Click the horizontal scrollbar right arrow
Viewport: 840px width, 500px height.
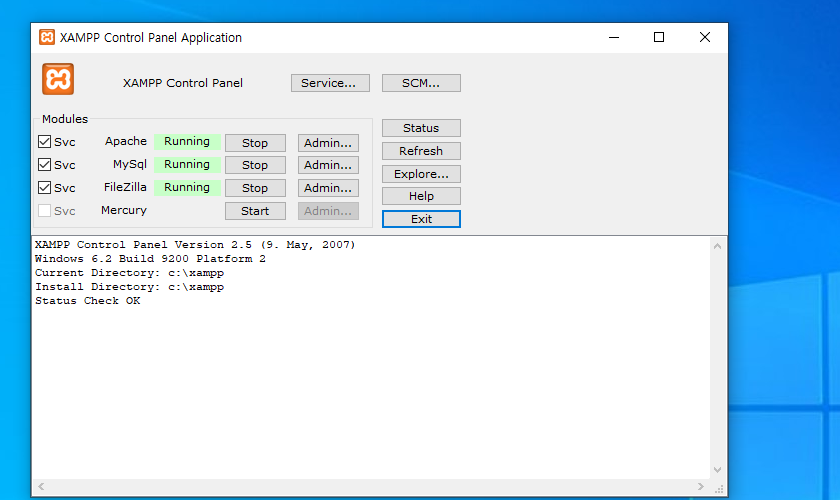[x=701, y=487]
